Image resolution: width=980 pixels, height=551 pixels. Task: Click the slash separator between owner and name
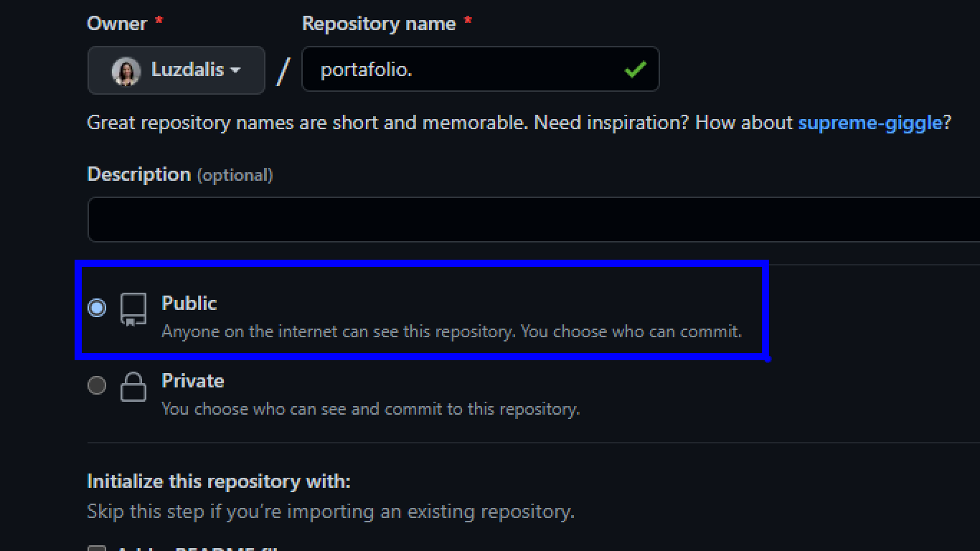pyautogui.click(x=284, y=70)
